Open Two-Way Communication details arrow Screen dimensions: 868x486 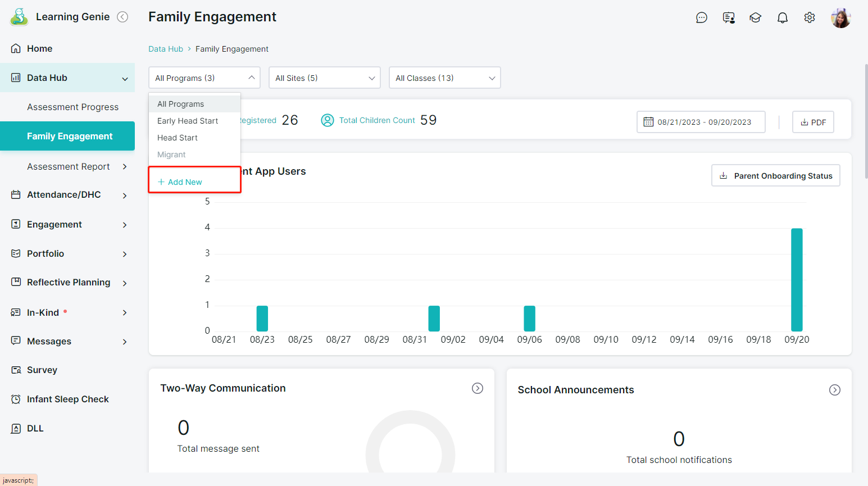(478, 388)
